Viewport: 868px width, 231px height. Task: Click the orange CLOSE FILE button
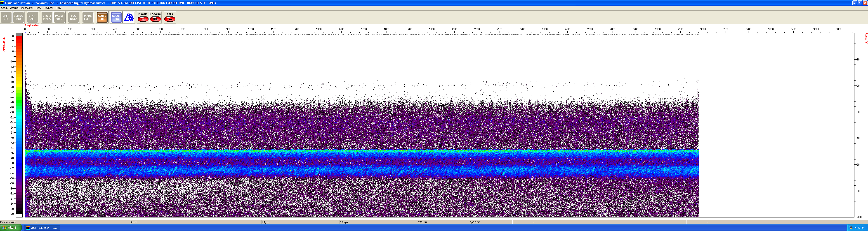102,18
